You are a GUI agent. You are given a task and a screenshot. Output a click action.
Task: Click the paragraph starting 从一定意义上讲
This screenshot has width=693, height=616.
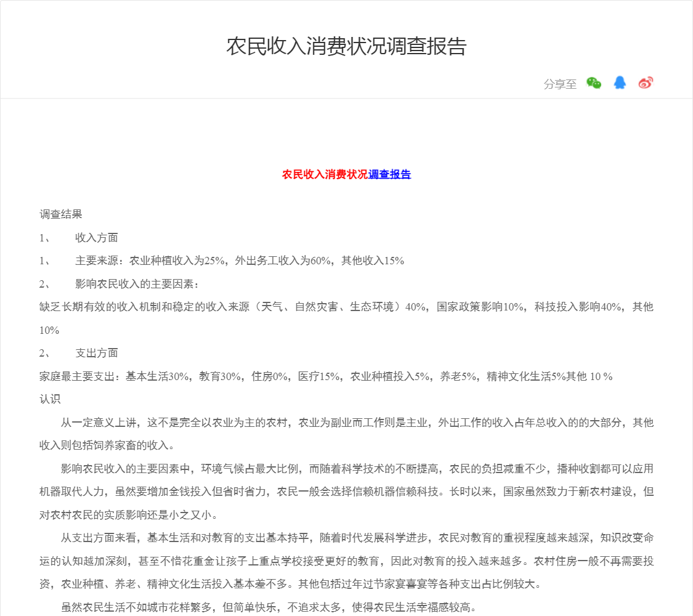(x=346, y=434)
